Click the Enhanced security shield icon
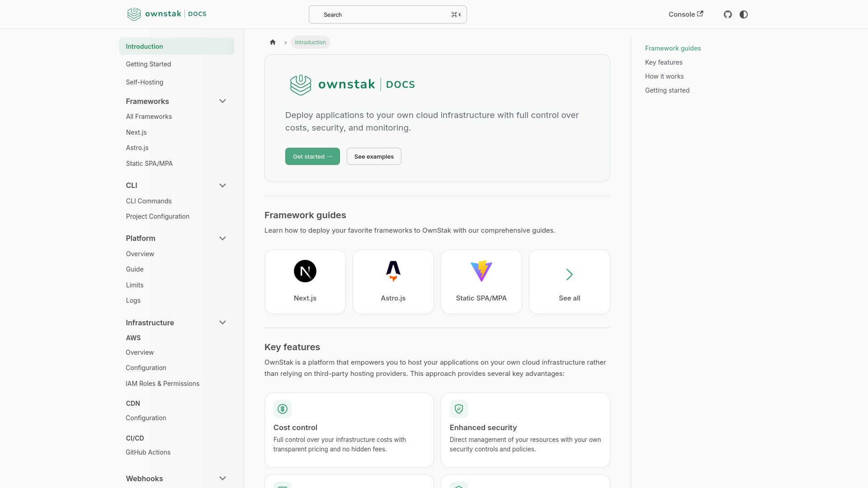The image size is (868, 488). [459, 409]
